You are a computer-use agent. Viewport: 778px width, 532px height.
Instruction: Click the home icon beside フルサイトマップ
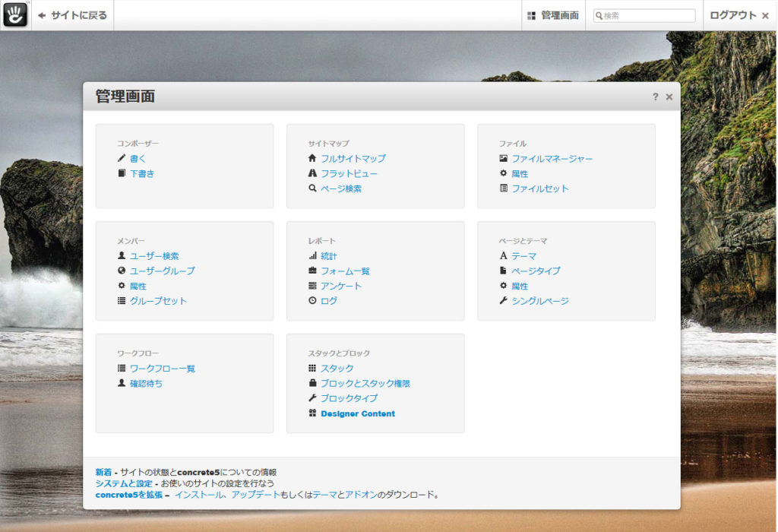312,159
